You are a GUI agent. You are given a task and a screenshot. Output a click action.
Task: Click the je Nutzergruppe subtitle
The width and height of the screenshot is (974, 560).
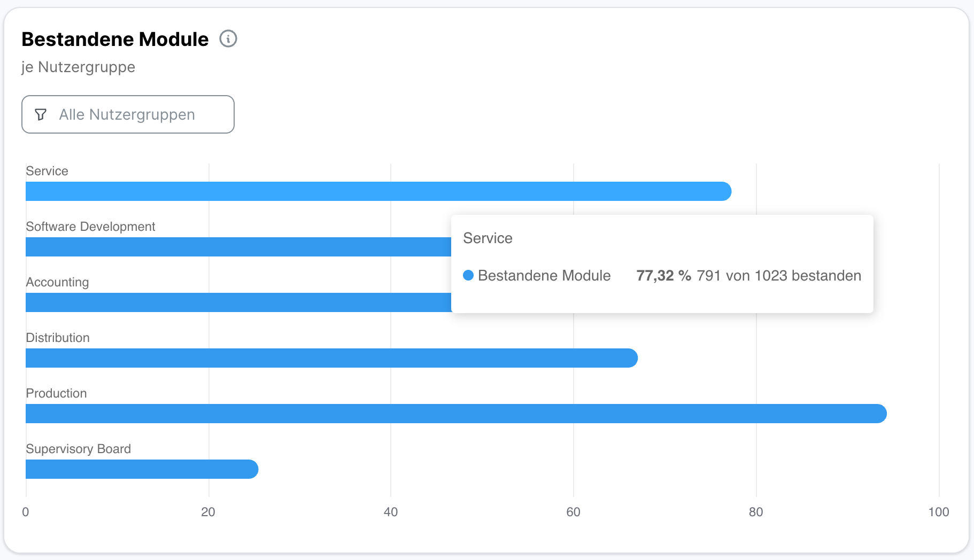click(x=78, y=67)
